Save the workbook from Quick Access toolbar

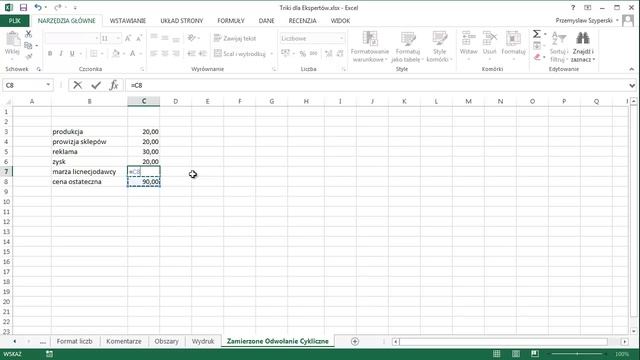(23, 7)
